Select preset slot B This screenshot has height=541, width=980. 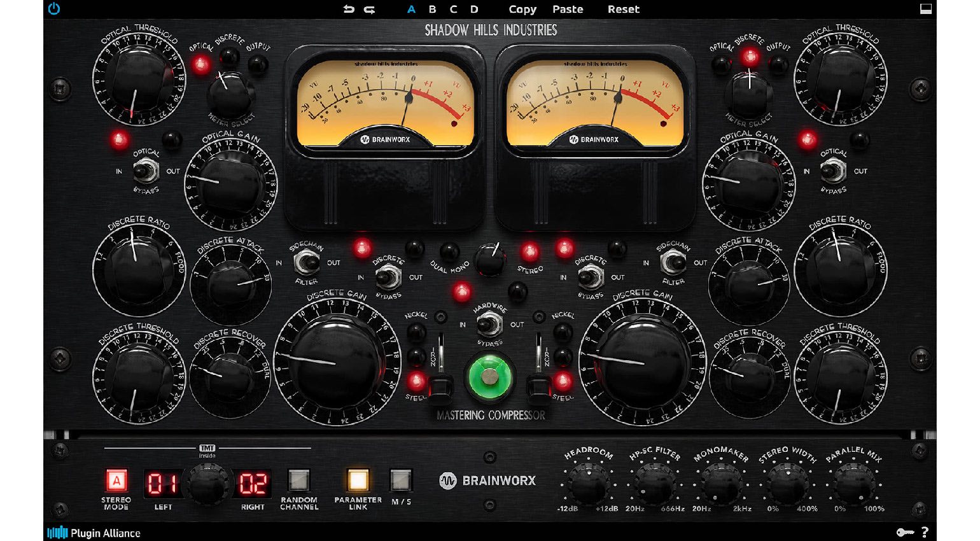[x=432, y=9]
